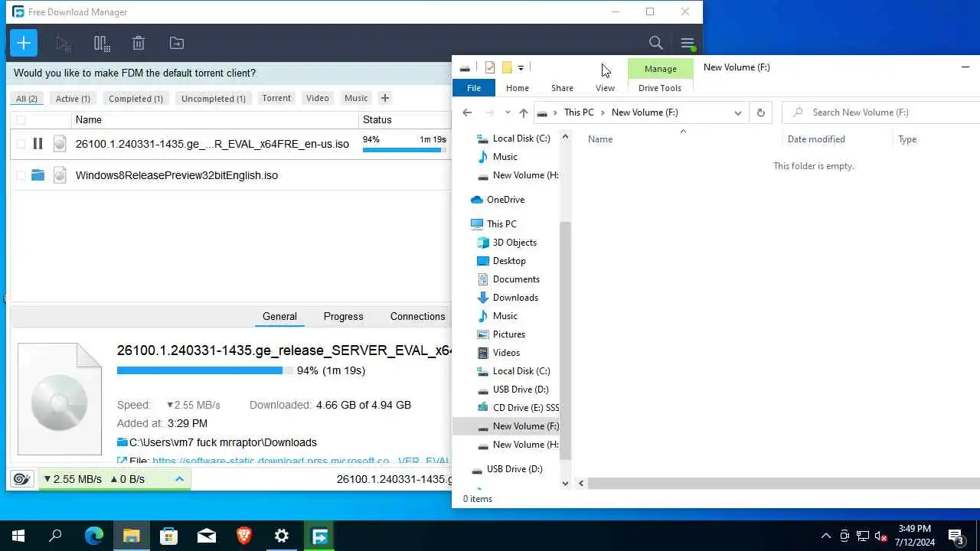Open Microsoft Edge from taskbar
980x551 pixels.
click(x=93, y=536)
